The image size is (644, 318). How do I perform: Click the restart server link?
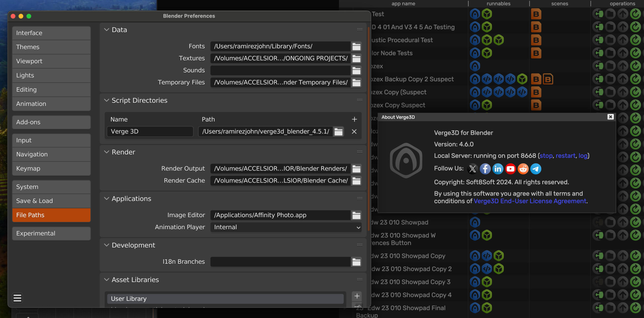coord(565,156)
